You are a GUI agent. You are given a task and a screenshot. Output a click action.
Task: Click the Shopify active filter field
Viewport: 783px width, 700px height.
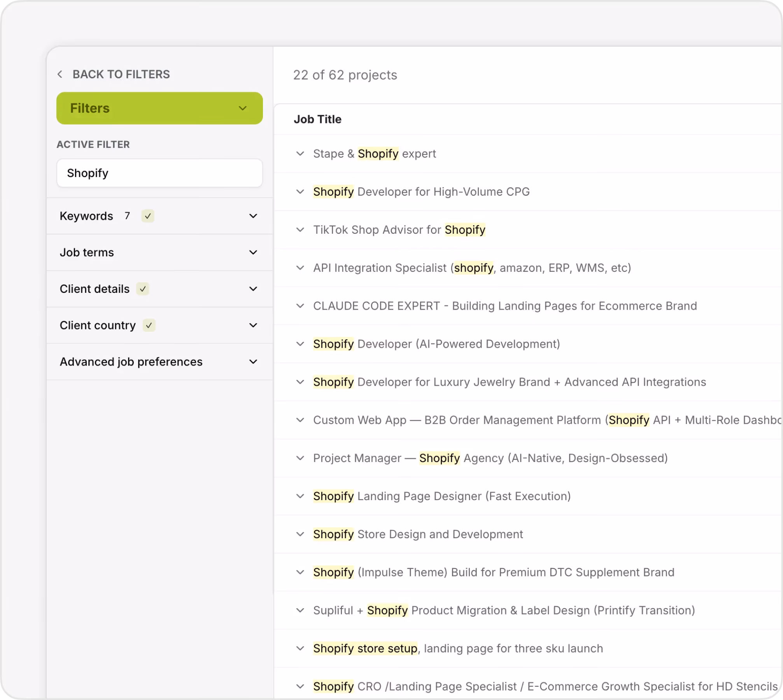[x=159, y=173]
